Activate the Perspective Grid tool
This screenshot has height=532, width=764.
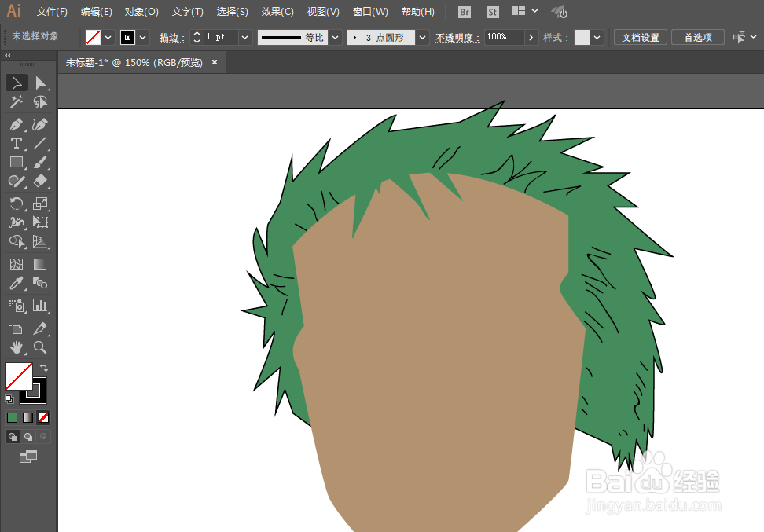(x=40, y=242)
